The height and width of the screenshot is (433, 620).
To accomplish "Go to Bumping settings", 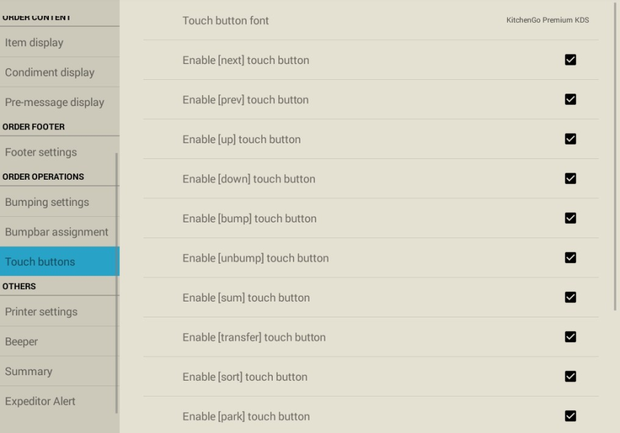I will pyautogui.click(x=59, y=202).
